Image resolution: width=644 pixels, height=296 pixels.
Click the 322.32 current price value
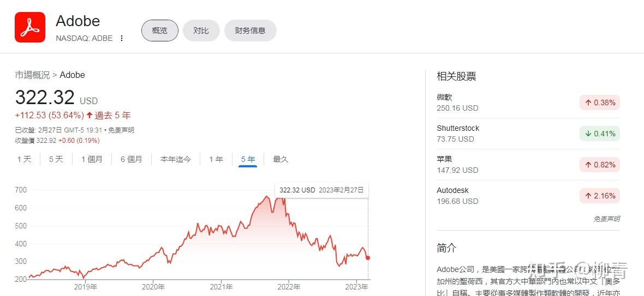click(45, 98)
